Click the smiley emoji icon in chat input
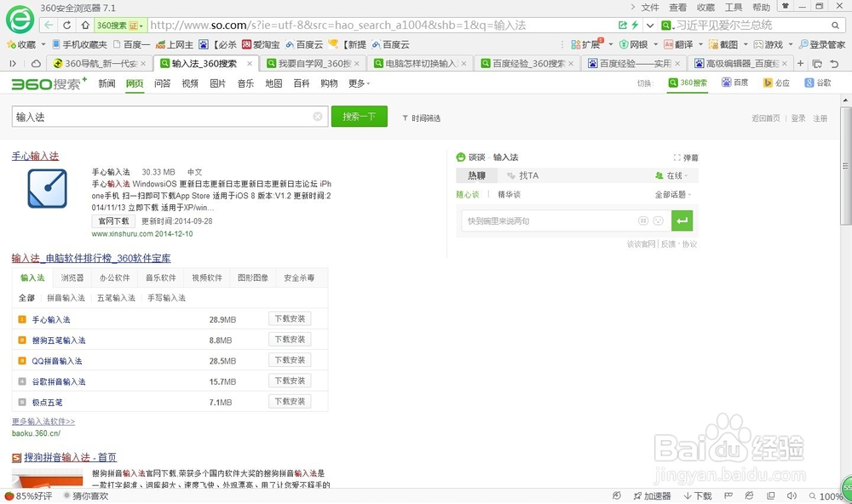This screenshot has width=852, height=504. pos(658,220)
